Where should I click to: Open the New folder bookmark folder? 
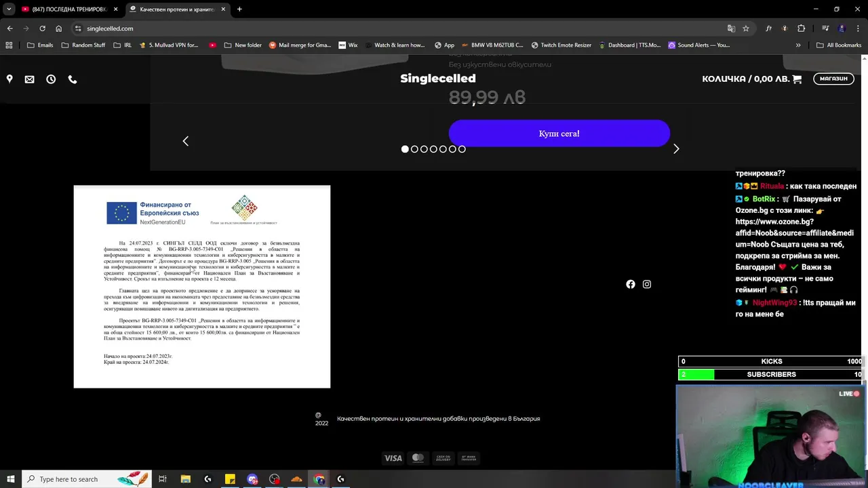click(243, 45)
